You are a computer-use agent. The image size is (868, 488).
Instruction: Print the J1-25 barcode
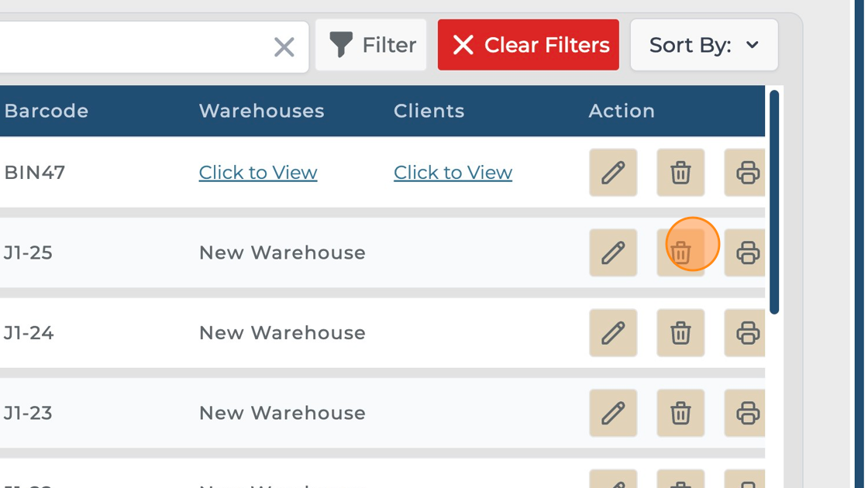tap(746, 253)
